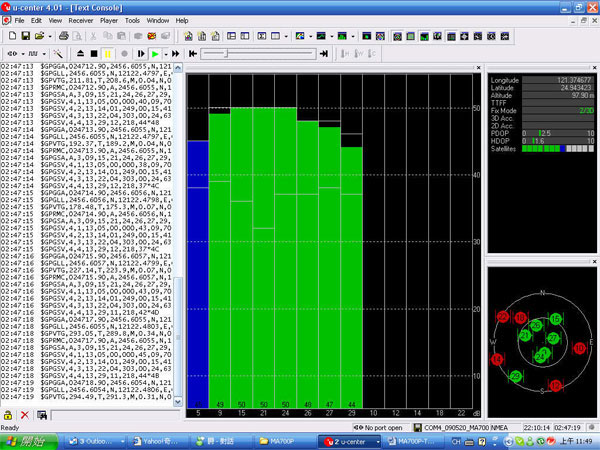The image size is (600, 450).
Task: Open the Print Preview icon
Action: point(77,36)
